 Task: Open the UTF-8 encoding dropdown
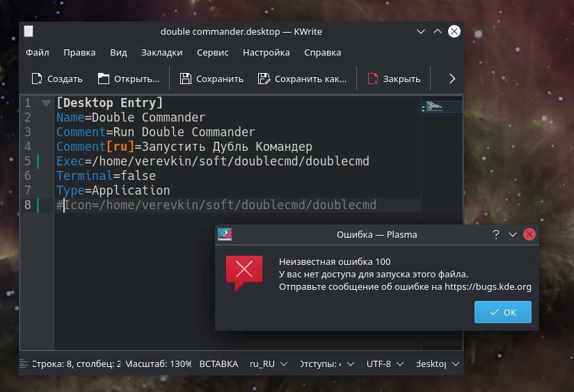tap(385, 364)
